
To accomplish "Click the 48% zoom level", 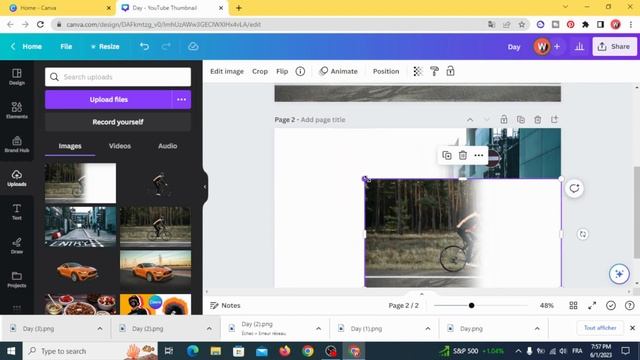I will point(547,305).
